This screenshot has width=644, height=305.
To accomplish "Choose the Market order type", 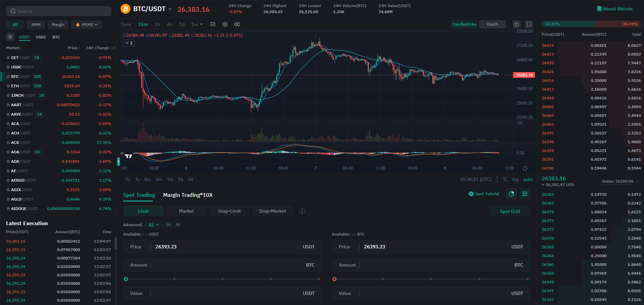I will coord(186,211).
